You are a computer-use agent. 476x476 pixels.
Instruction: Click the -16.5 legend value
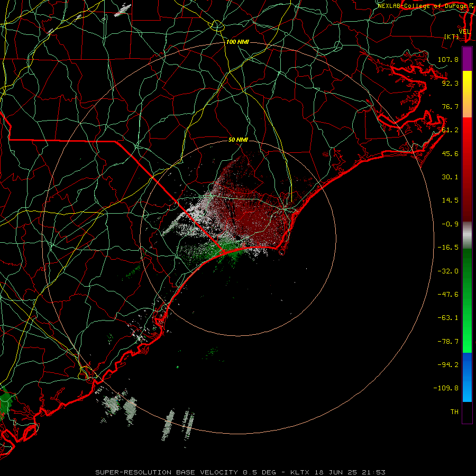point(448,248)
